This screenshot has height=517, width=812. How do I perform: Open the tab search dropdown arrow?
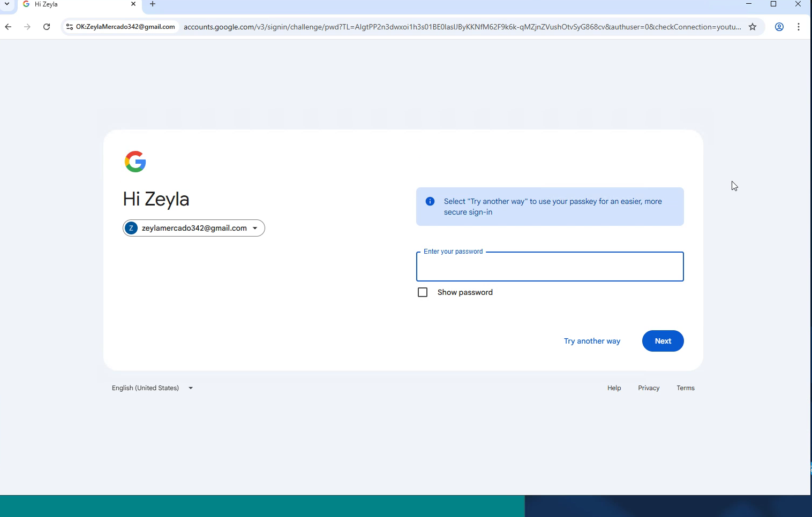(7, 4)
